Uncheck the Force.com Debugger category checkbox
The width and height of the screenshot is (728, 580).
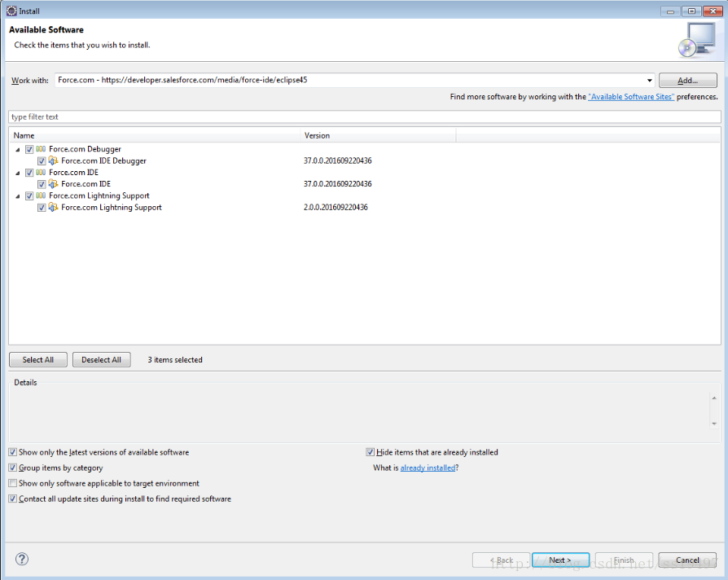tap(29, 149)
